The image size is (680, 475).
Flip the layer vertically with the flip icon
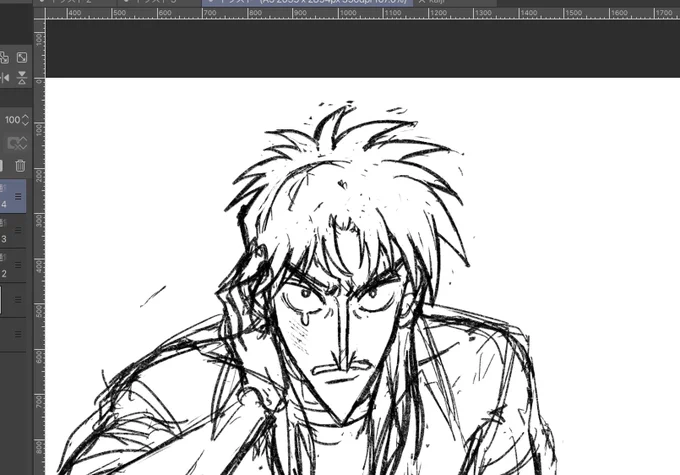coord(22,78)
